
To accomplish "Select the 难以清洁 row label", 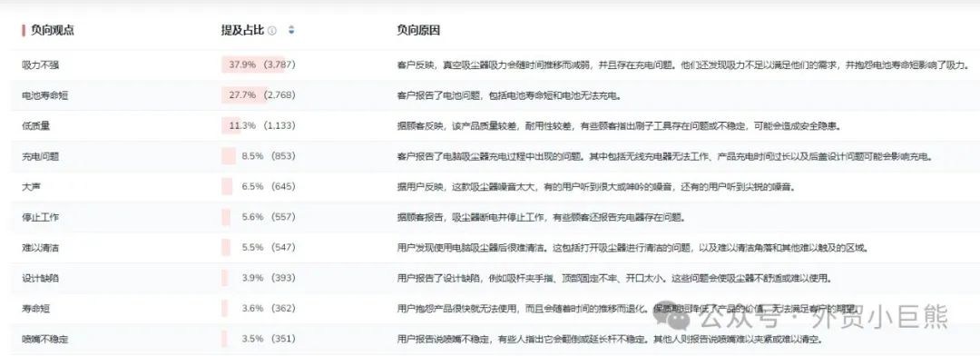I will [x=41, y=247].
